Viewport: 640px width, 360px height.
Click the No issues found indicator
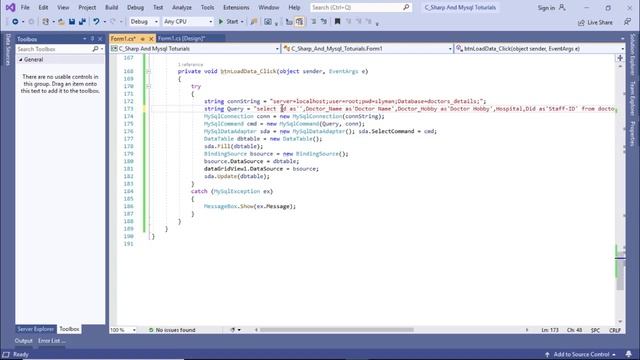click(x=172, y=330)
